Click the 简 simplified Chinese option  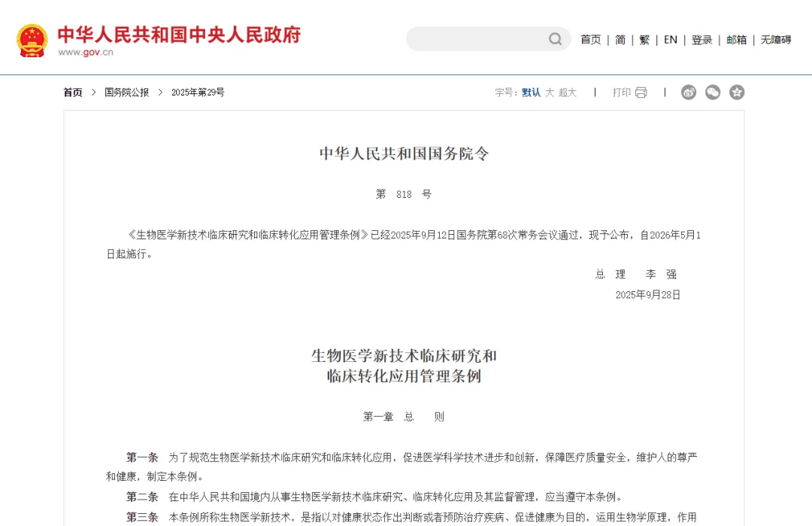(620, 40)
